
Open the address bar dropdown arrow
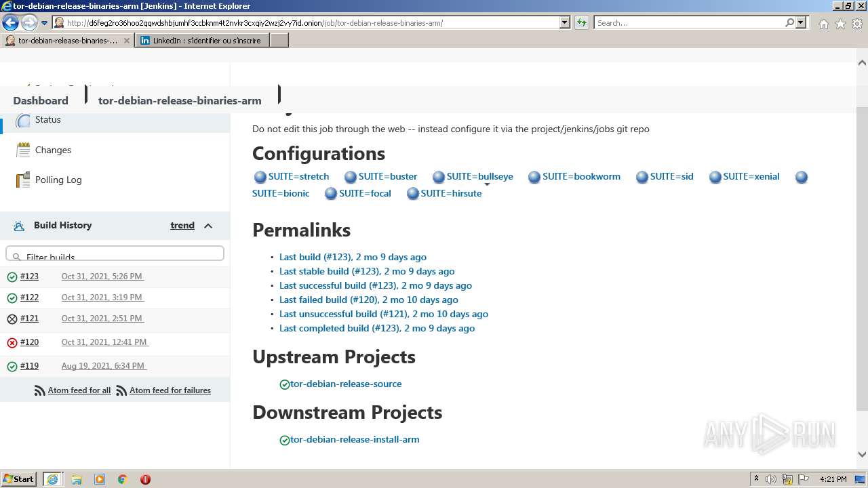[565, 22]
